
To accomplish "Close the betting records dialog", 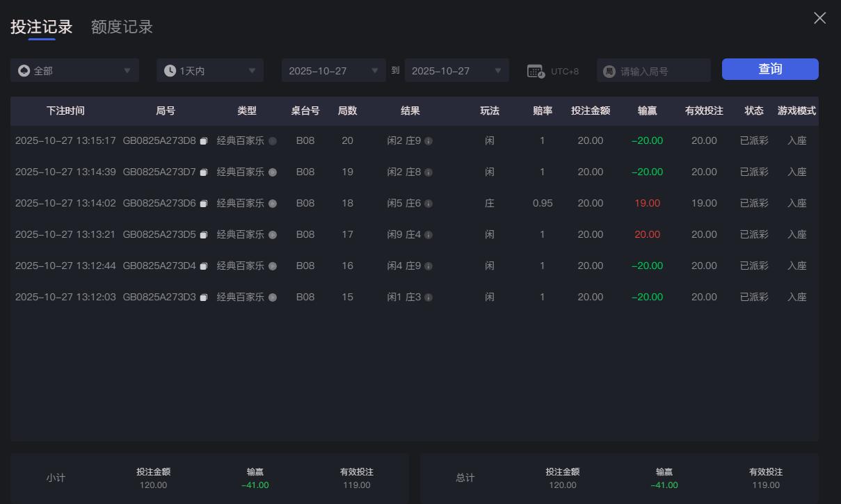I will pyautogui.click(x=819, y=18).
